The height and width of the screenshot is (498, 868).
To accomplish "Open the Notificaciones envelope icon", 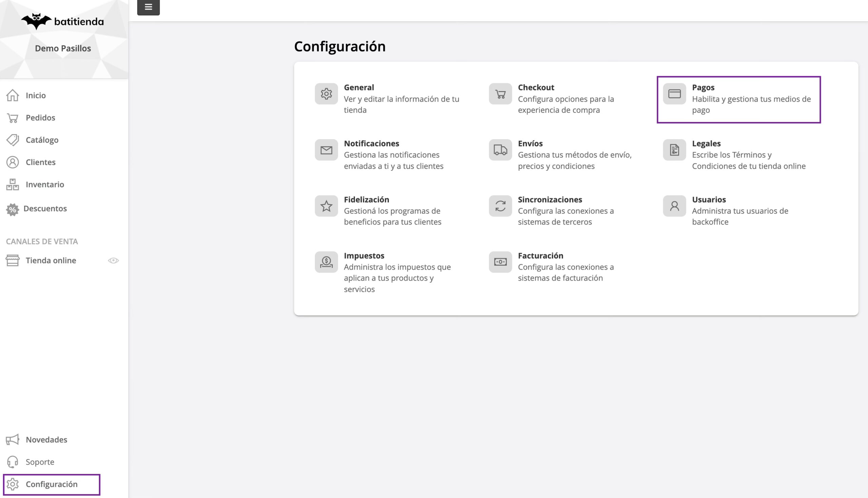I will coord(326,150).
